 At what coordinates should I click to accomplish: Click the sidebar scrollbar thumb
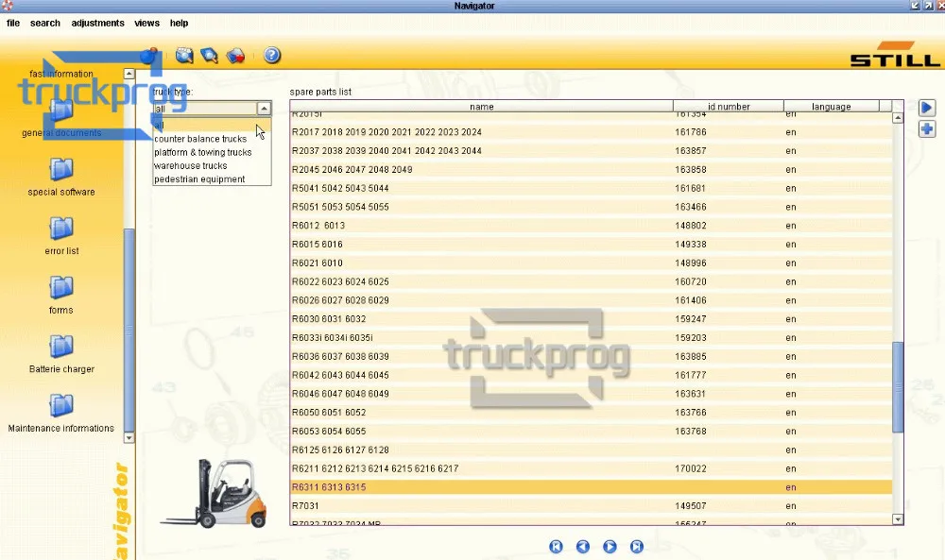pos(129,330)
